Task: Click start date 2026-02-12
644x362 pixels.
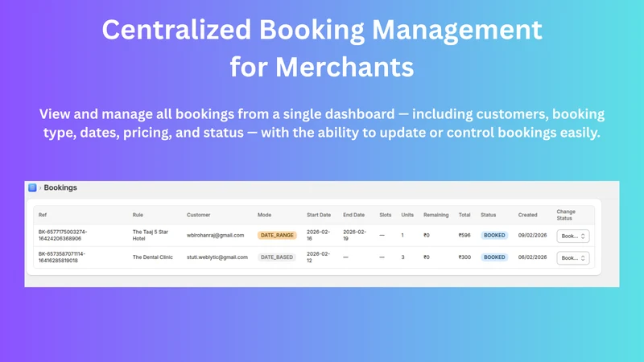Action: click(318, 257)
